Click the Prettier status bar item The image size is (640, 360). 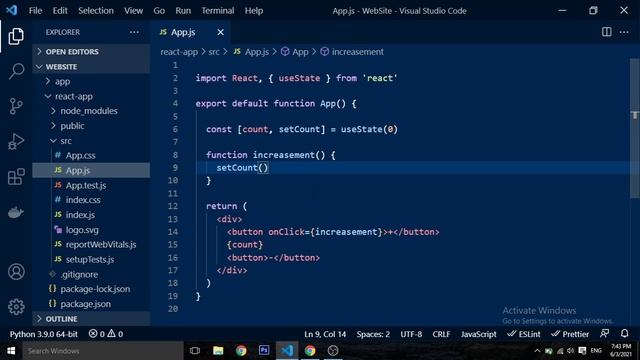[x=570, y=334]
